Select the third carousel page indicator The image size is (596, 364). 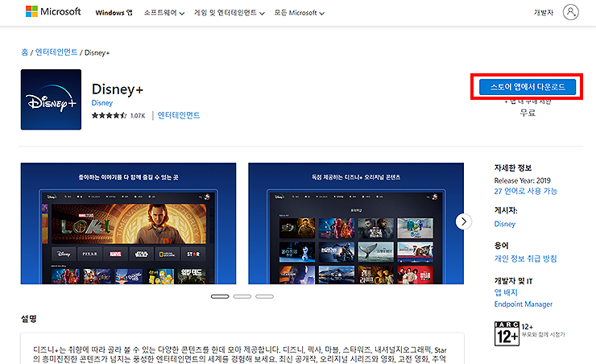[x=264, y=296]
